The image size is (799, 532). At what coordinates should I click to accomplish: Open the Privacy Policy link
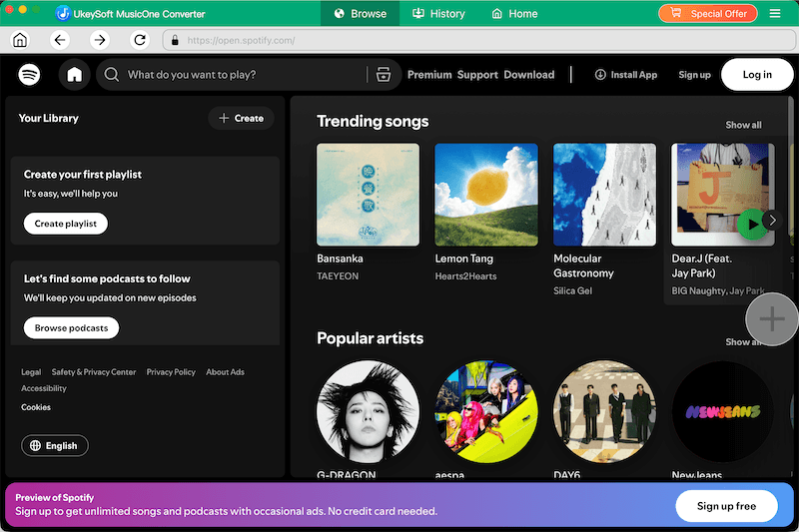pyautogui.click(x=171, y=372)
